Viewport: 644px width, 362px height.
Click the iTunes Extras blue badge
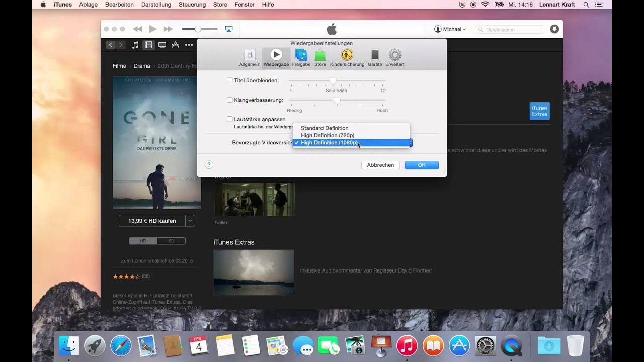pos(539,111)
